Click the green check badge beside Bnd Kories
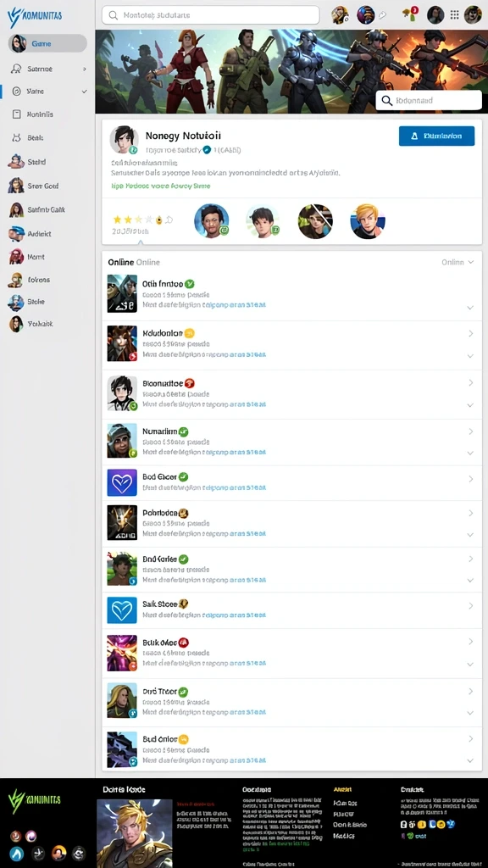488x868 pixels. [184, 559]
